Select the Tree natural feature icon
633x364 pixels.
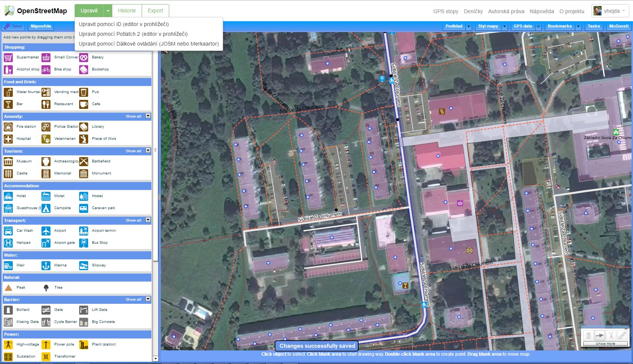(x=46, y=288)
